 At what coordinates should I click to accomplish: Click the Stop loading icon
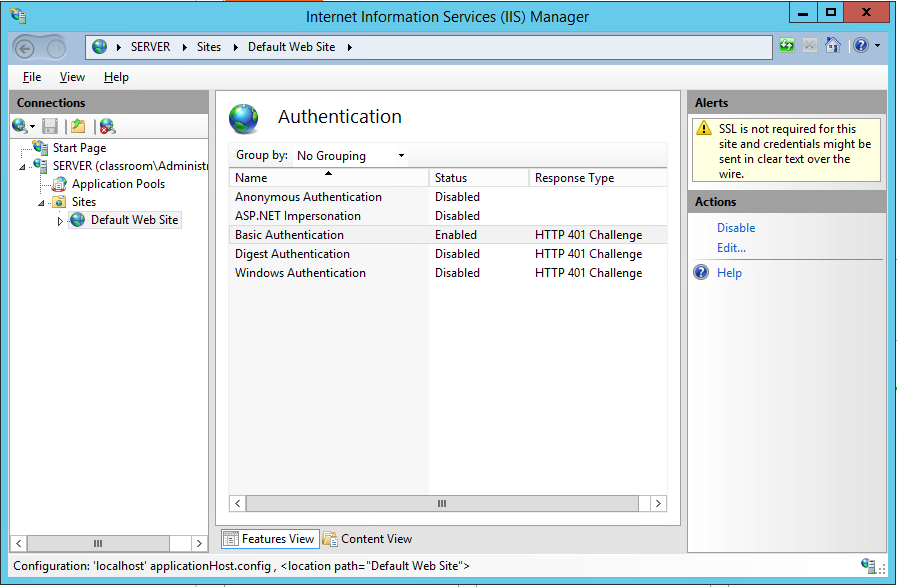(x=809, y=45)
